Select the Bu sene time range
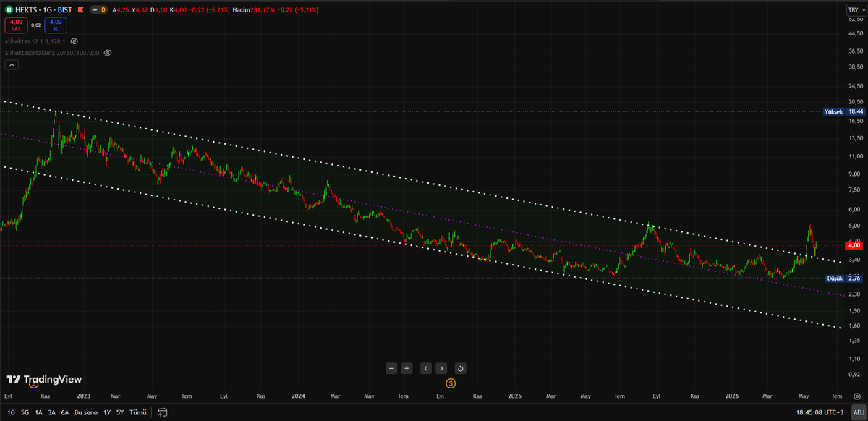 click(86, 412)
